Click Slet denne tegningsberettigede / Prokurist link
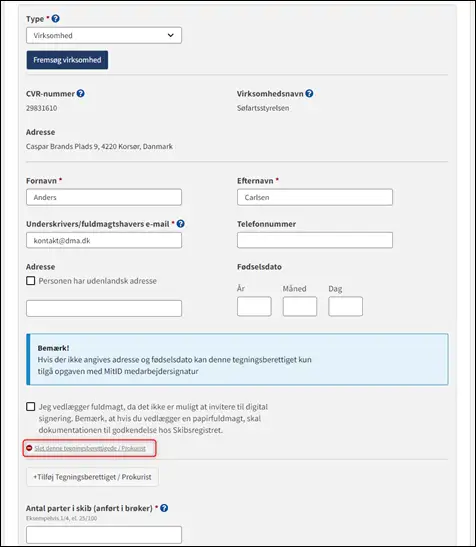Image resolution: width=476 pixels, height=547 pixels. [x=90, y=448]
